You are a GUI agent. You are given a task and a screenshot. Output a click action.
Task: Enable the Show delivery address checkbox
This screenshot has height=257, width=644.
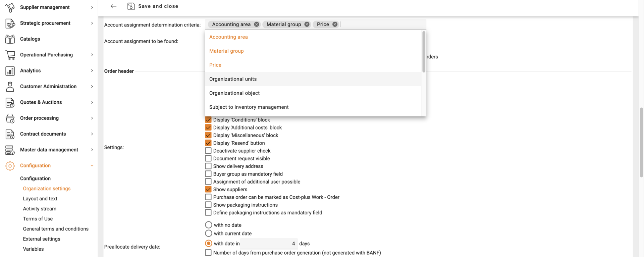coord(208,166)
